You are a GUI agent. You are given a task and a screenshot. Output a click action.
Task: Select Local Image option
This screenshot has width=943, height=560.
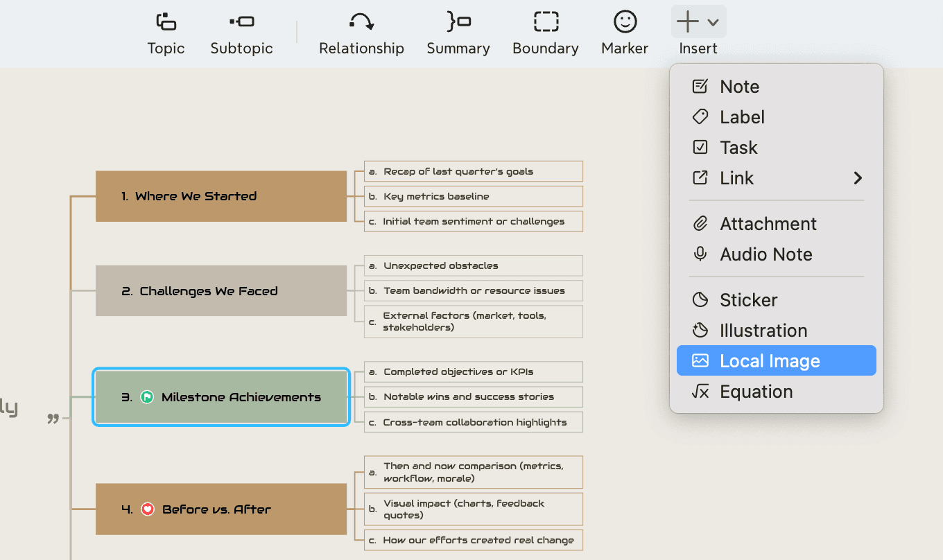click(777, 361)
